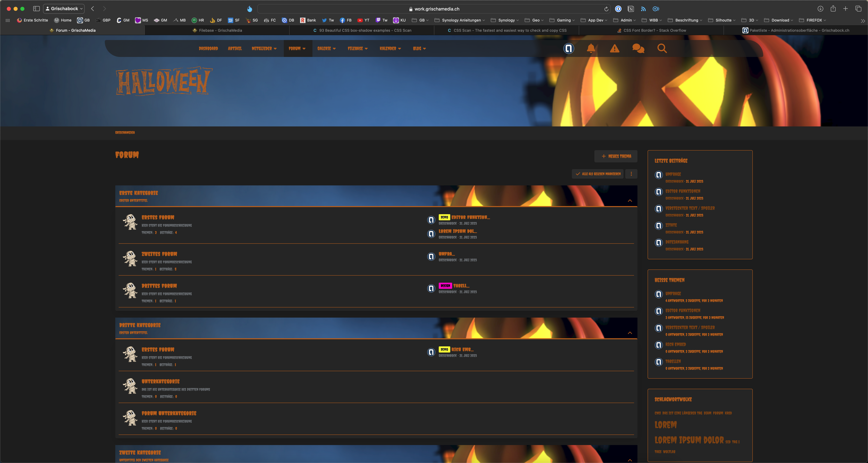Viewport: 868px width, 463px height.
Task: Open the user avatar menu in the header
Action: click(x=568, y=48)
